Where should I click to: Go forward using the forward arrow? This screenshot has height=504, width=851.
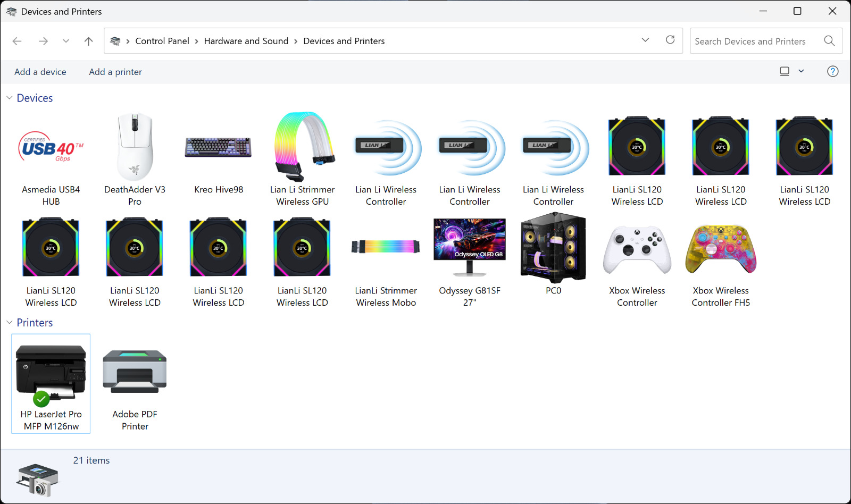[x=43, y=41]
